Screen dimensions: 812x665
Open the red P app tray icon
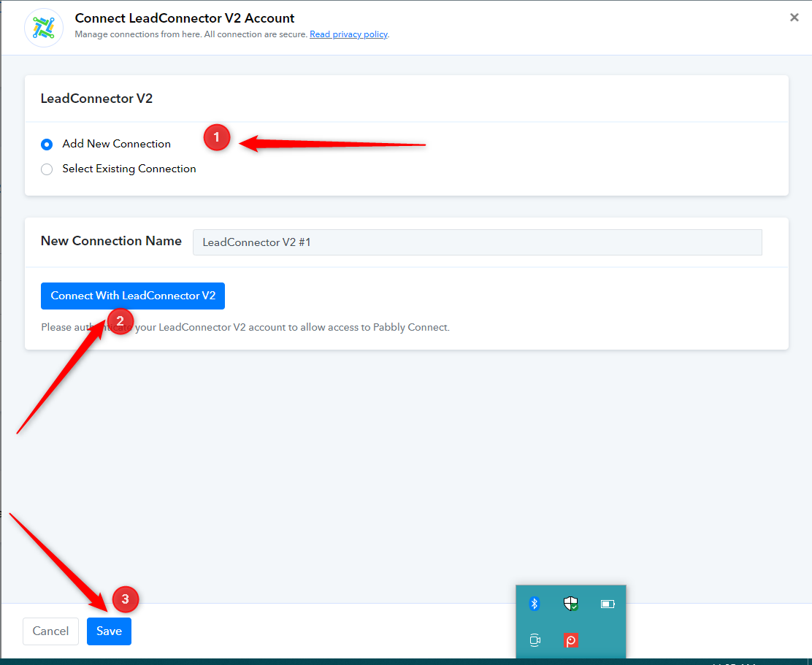pos(571,641)
